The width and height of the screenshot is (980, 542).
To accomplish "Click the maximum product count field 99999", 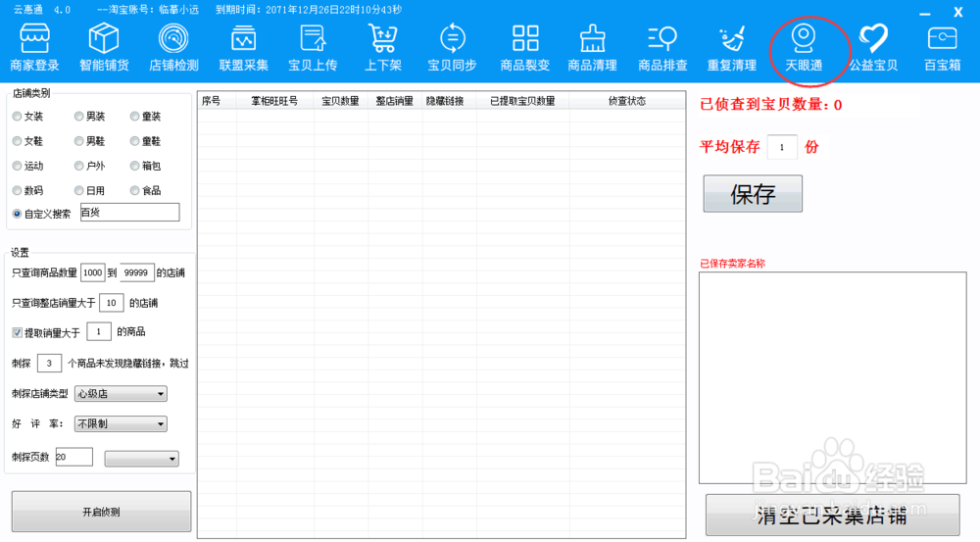I will (137, 272).
